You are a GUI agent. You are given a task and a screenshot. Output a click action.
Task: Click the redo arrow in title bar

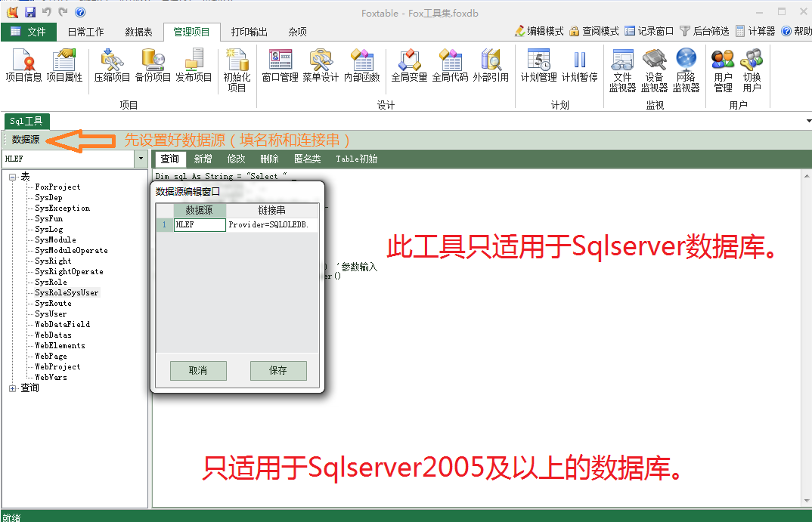(64, 12)
